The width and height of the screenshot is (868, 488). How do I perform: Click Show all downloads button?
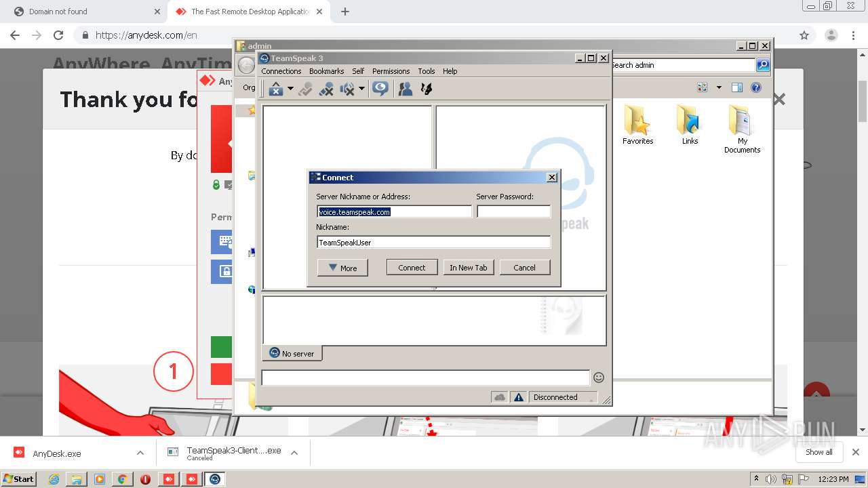click(819, 452)
